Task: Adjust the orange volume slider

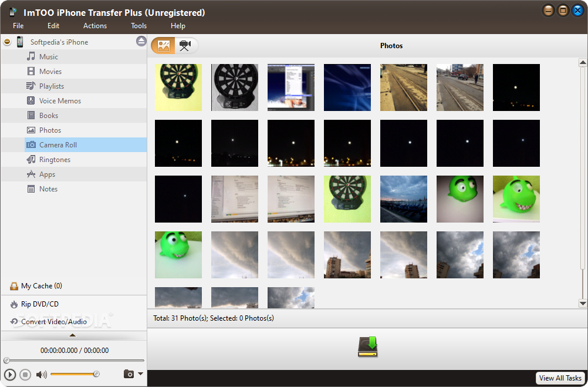Action: click(x=75, y=374)
